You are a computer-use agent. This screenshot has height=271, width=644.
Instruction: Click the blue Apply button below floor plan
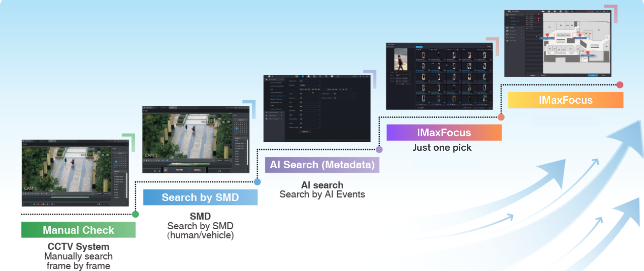[593, 75]
